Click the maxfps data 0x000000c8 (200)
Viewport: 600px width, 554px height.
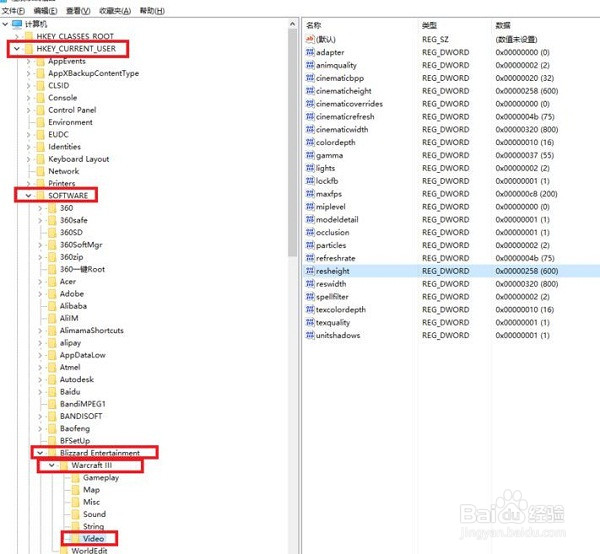(526, 194)
